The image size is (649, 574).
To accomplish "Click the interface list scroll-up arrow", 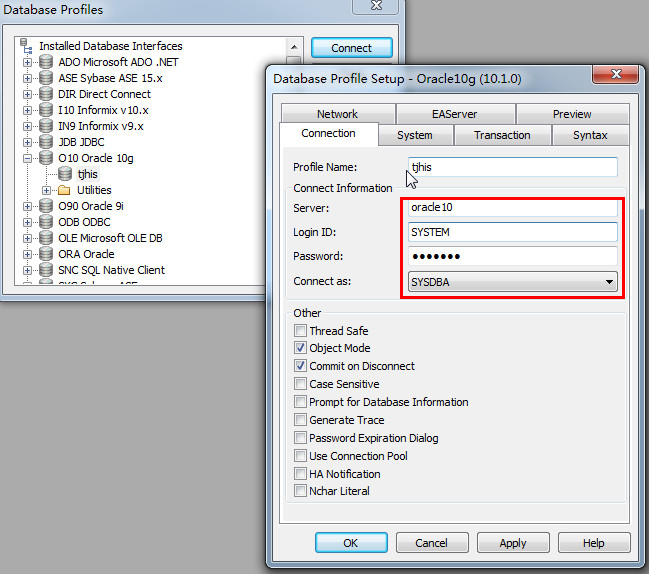I will (294, 46).
